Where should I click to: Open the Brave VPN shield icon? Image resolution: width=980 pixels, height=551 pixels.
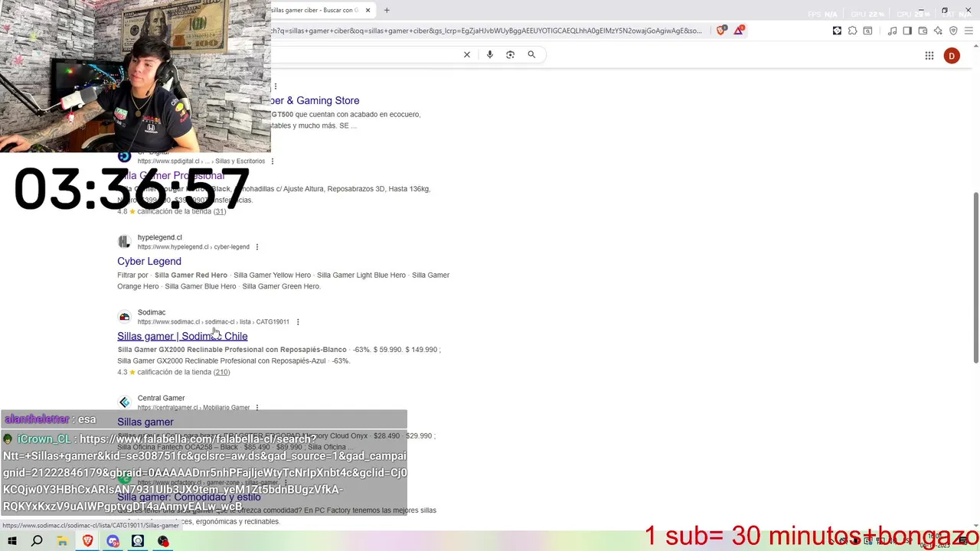click(x=953, y=31)
